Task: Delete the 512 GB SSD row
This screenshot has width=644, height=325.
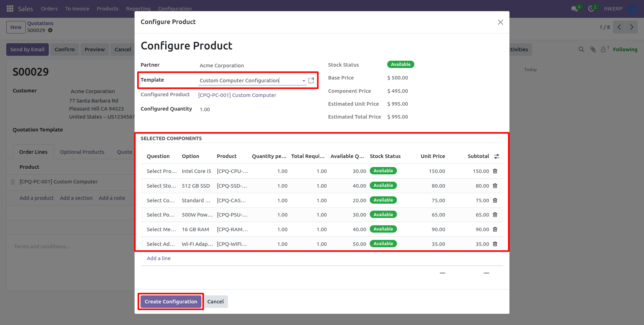Action: (x=495, y=186)
